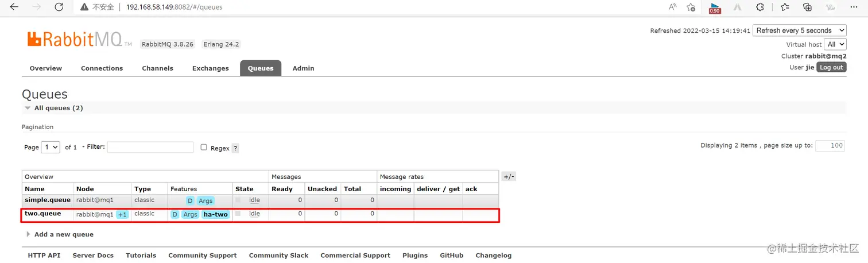Open the browser Extensions puzzle icon
Viewport: 868px width, 263px height.
[760, 7]
